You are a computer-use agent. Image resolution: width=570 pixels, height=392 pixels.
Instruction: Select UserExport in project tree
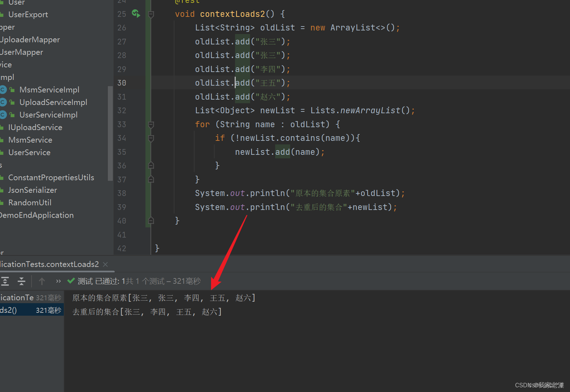(28, 14)
